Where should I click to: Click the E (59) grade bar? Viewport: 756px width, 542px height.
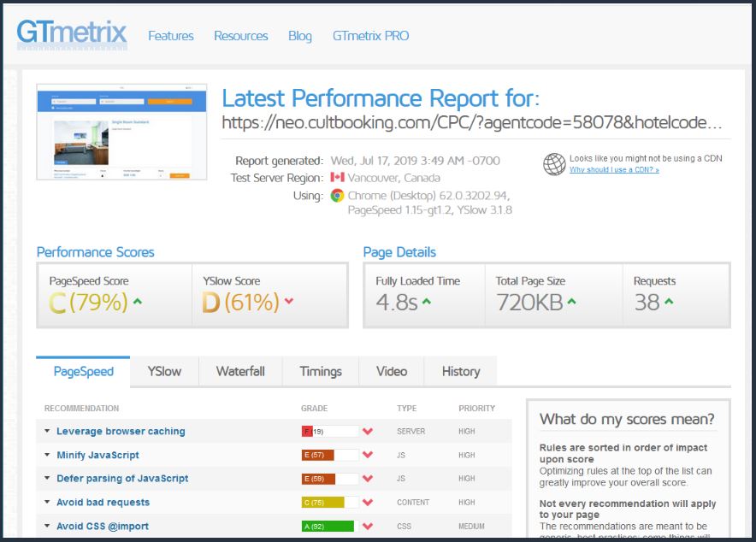[330, 479]
